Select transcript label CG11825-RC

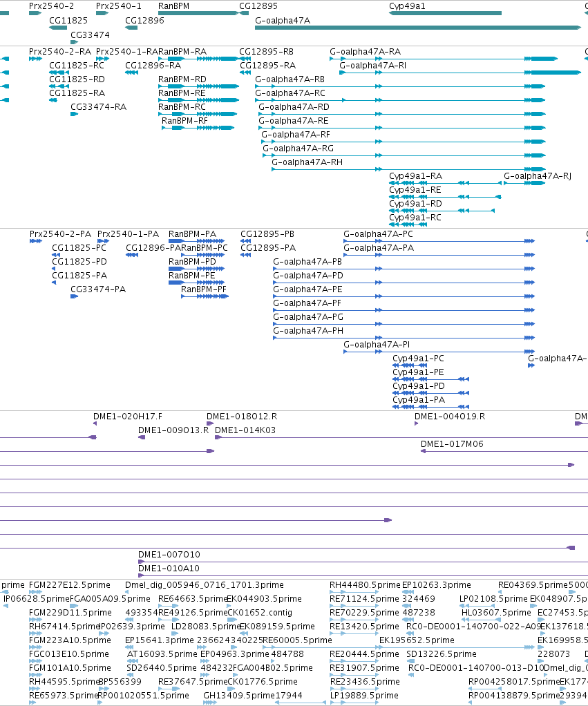pyautogui.click(x=77, y=66)
